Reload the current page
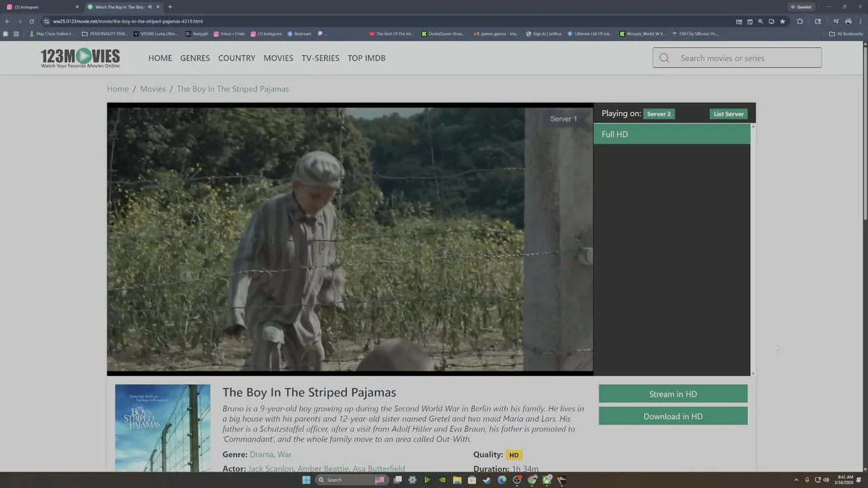Image resolution: width=868 pixels, height=488 pixels. 31,21
